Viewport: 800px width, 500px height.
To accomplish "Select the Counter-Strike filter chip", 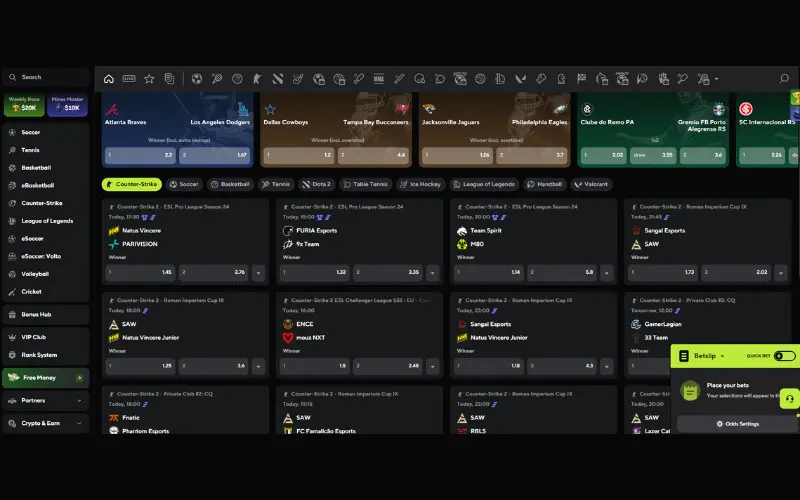I will [132, 184].
